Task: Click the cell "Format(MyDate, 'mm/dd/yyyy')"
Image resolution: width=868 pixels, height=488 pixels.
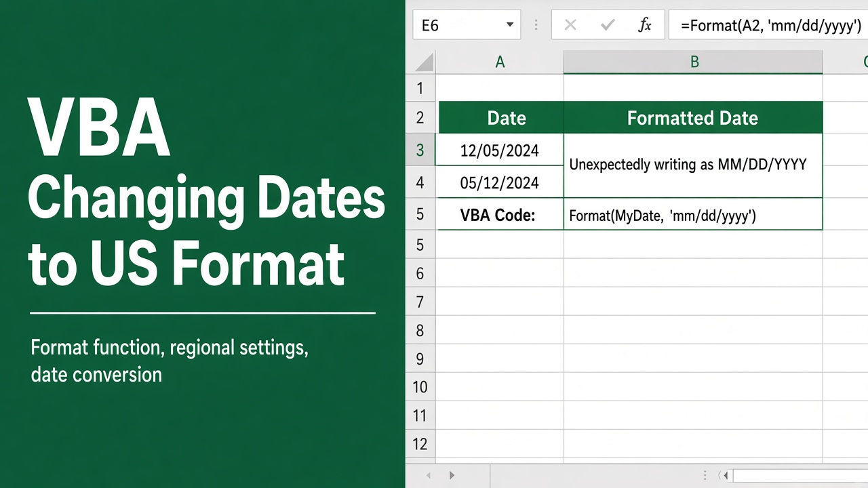Action: tap(693, 215)
